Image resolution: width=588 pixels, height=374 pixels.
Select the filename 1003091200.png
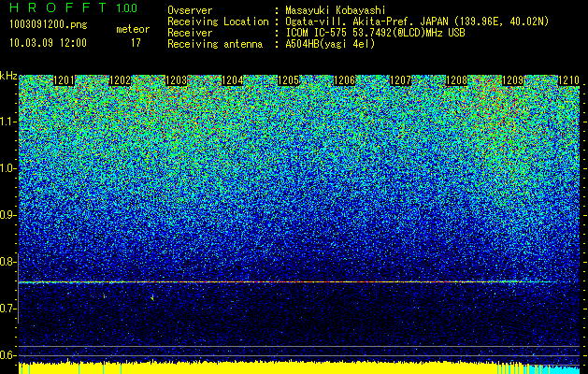[49, 24]
